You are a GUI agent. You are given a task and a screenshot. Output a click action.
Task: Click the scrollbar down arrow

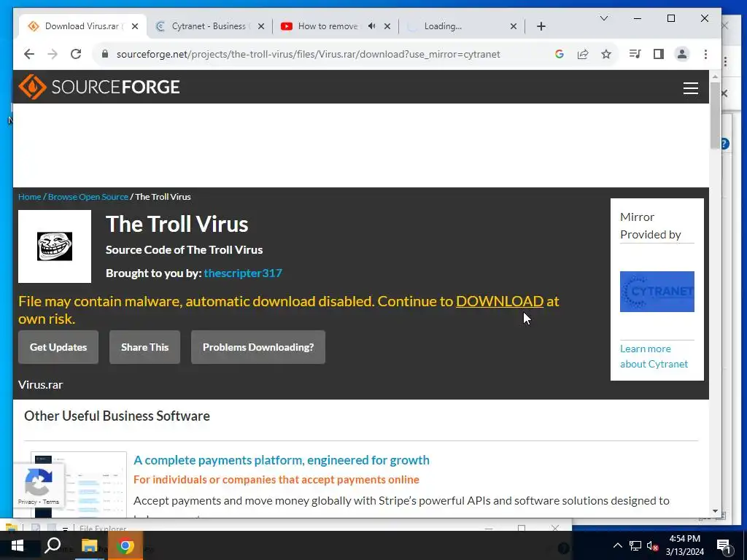pyautogui.click(x=715, y=511)
